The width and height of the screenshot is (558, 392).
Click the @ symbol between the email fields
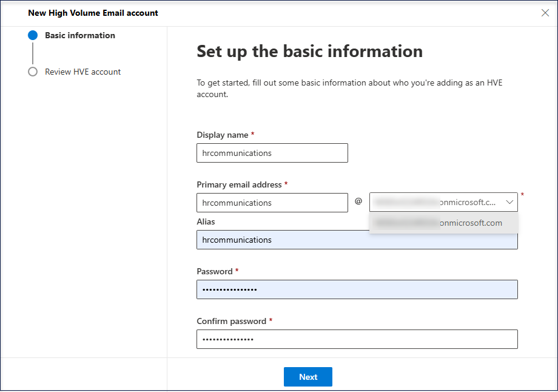[x=358, y=201]
